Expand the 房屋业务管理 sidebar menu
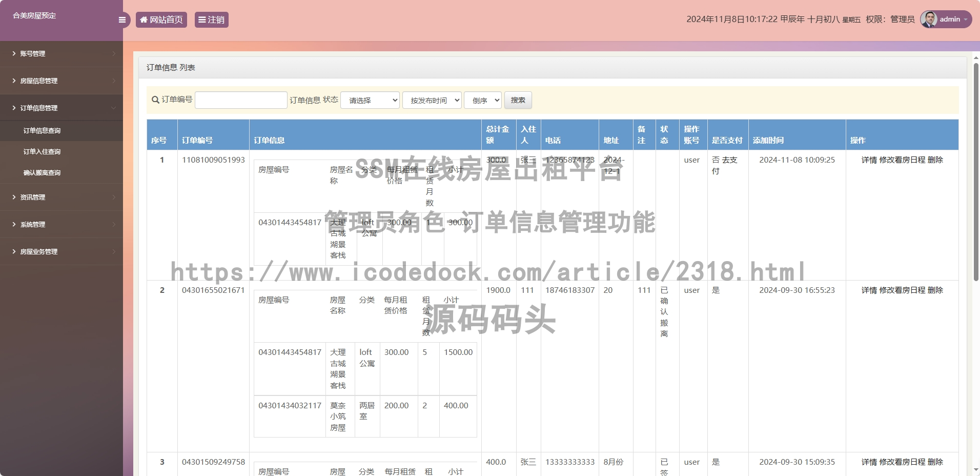Screen dimensions: 980x476 click(62, 251)
